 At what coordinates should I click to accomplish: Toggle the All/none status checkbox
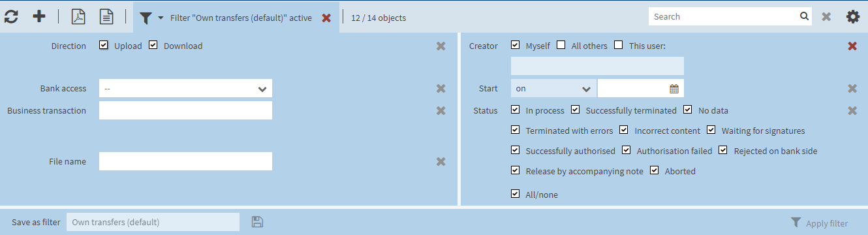coord(516,194)
